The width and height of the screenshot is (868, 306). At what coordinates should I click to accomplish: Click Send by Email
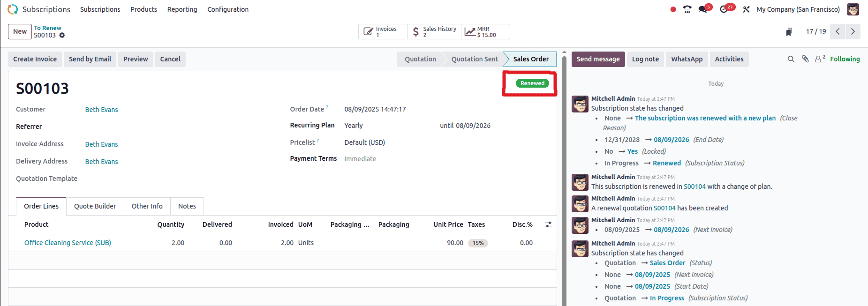click(x=90, y=59)
